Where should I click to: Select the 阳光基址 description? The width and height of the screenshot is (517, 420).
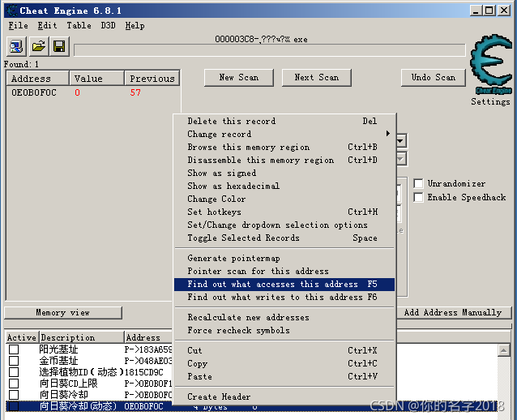coord(58,349)
